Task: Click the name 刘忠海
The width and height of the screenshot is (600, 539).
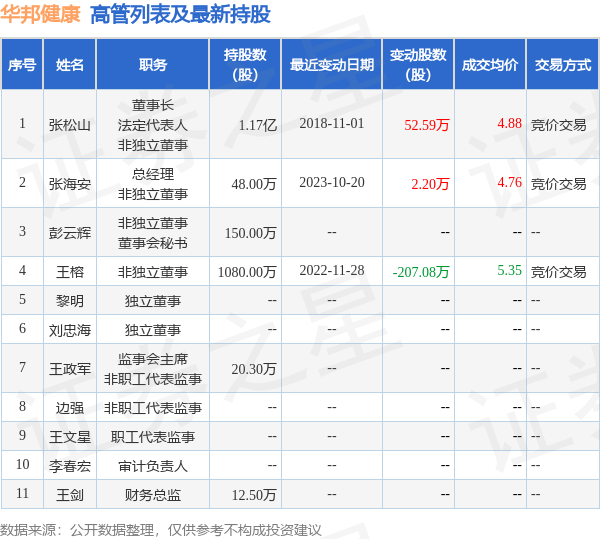Action: click(x=70, y=330)
